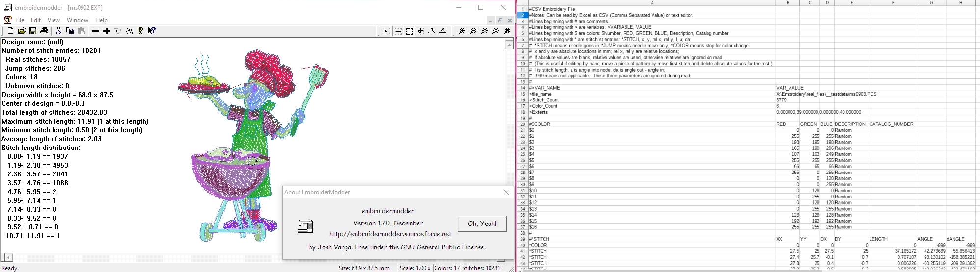Screen dimensions: 980x272
Task: Select the single stitch point select tool
Action: pos(386,31)
